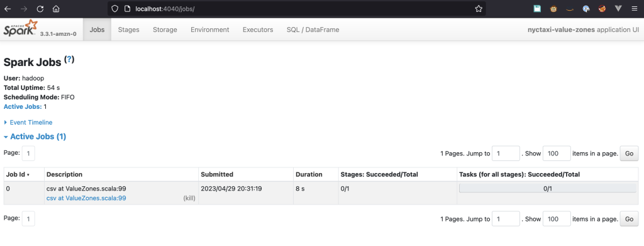Screen dimensions: 644x246
Task: Click the browser forward arrow
Action: pos(25,9)
